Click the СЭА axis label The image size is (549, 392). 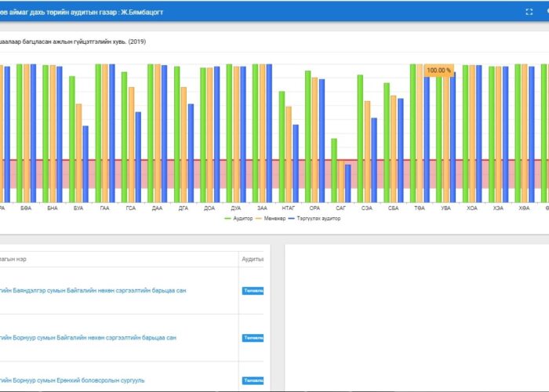pos(367,209)
